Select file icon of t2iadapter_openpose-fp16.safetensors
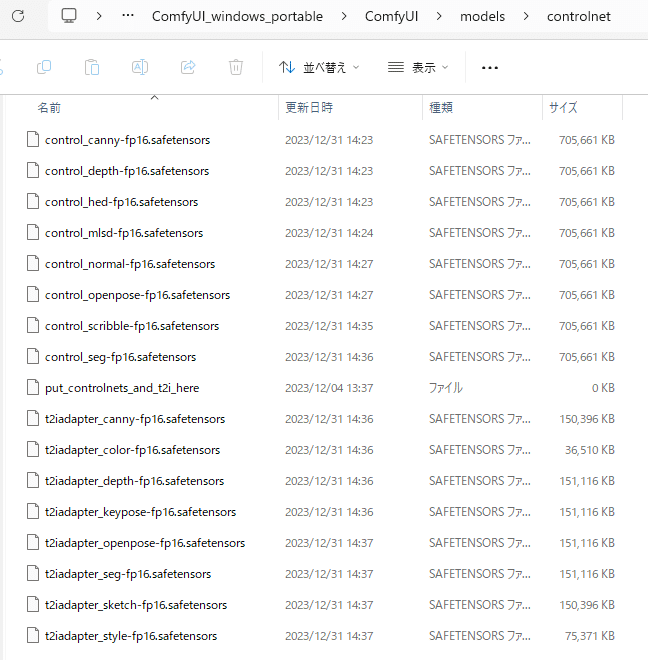Screen dimensions: 648x660 33,543
